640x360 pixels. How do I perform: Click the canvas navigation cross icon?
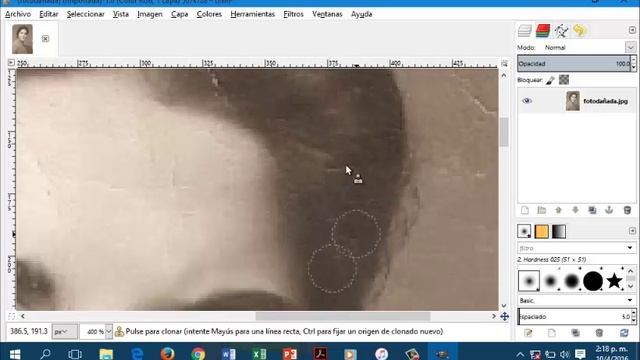(x=504, y=317)
